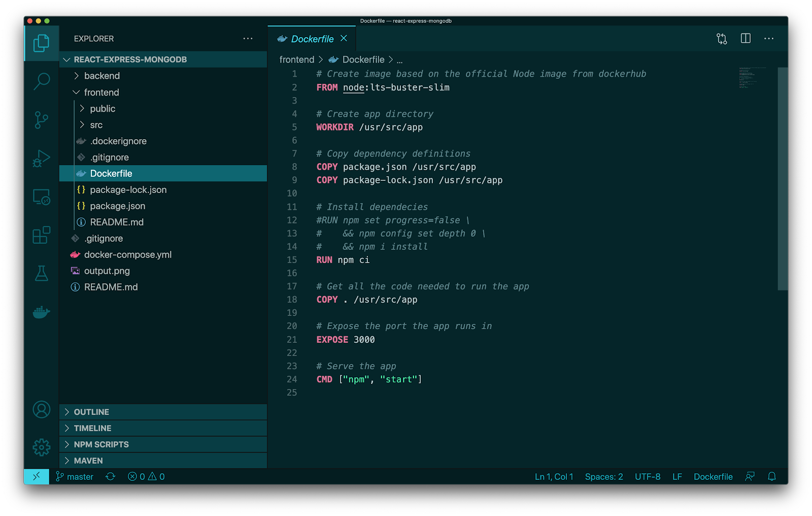
Task: Expand the NPM SCRIPTS section
Action: [101, 444]
